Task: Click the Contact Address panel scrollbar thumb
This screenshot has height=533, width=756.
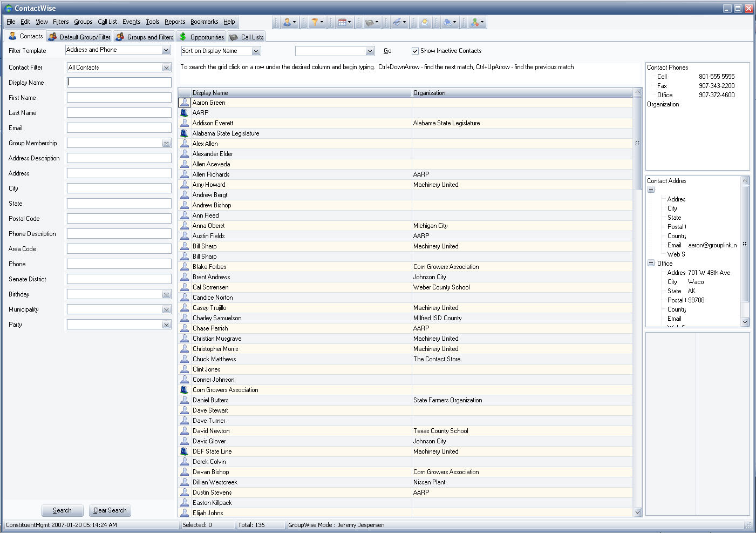Action: (745, 244)
